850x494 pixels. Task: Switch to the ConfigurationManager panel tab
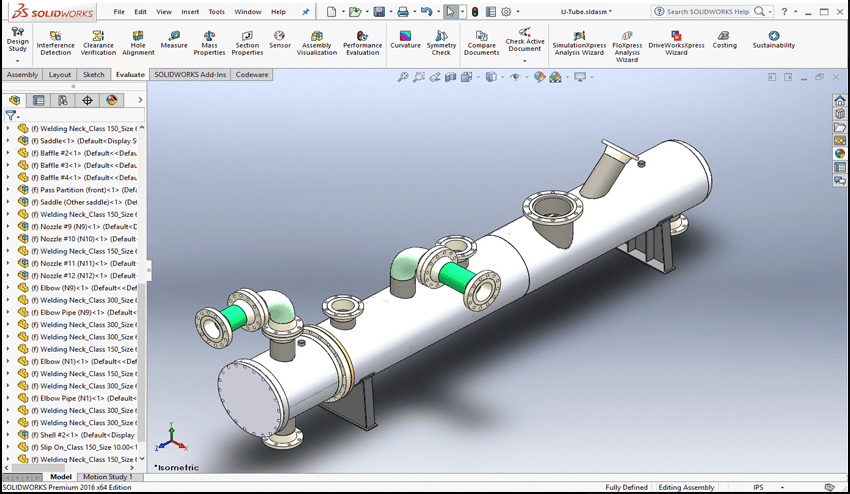63,100
